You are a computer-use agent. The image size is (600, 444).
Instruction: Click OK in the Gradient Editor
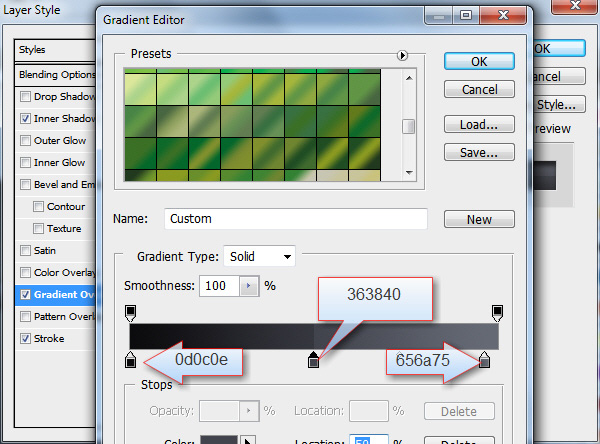(479, 61)
